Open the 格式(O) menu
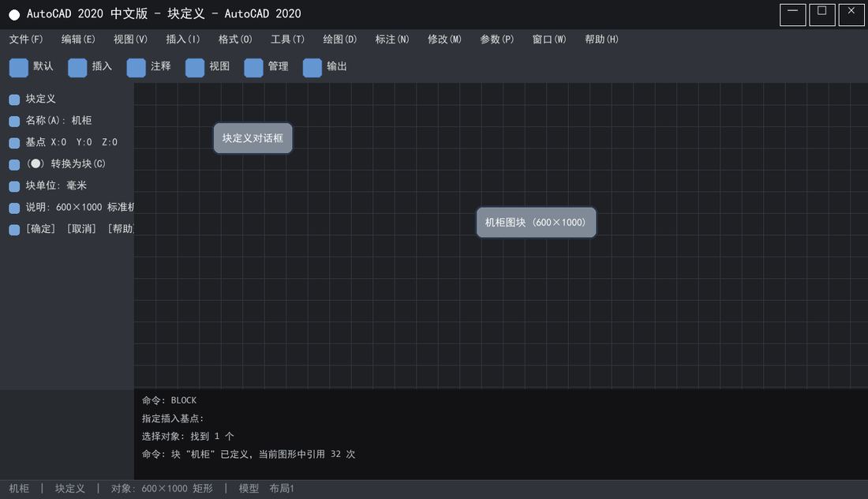Screen dimensions: 868x499 [234, 39]
